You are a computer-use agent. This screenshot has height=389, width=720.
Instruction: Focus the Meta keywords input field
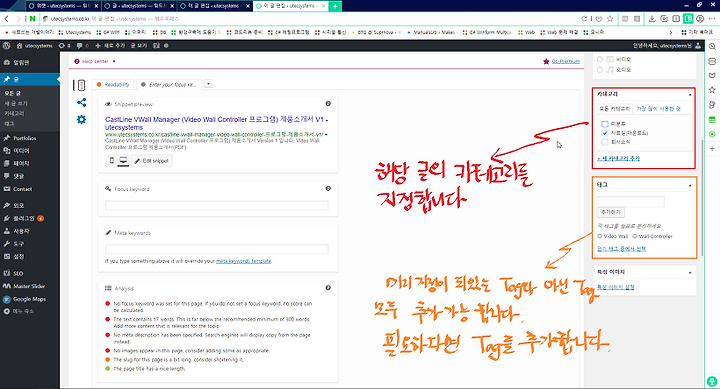click(217, 249)
